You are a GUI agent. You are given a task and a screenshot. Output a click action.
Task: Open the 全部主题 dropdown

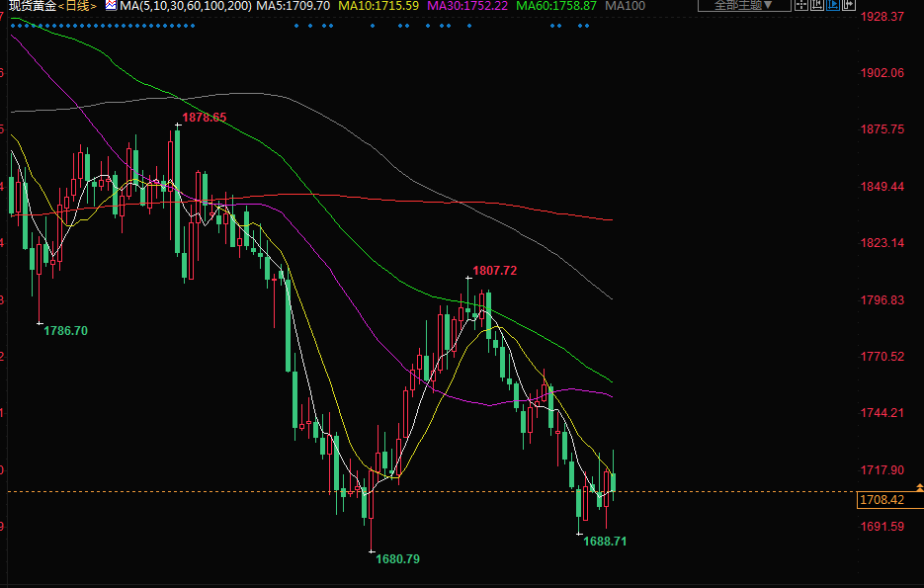(x=744, y=5)
